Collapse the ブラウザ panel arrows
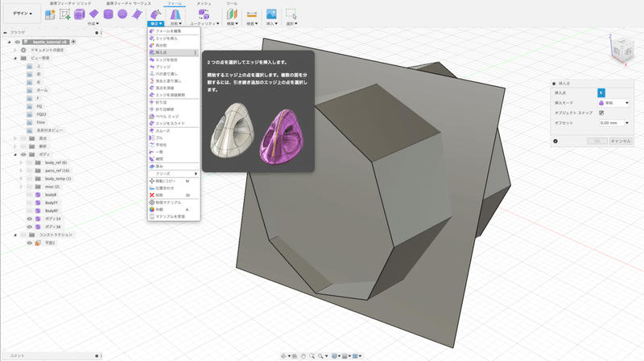The height and width of the screenshot is (361, 644). [6, 32]
